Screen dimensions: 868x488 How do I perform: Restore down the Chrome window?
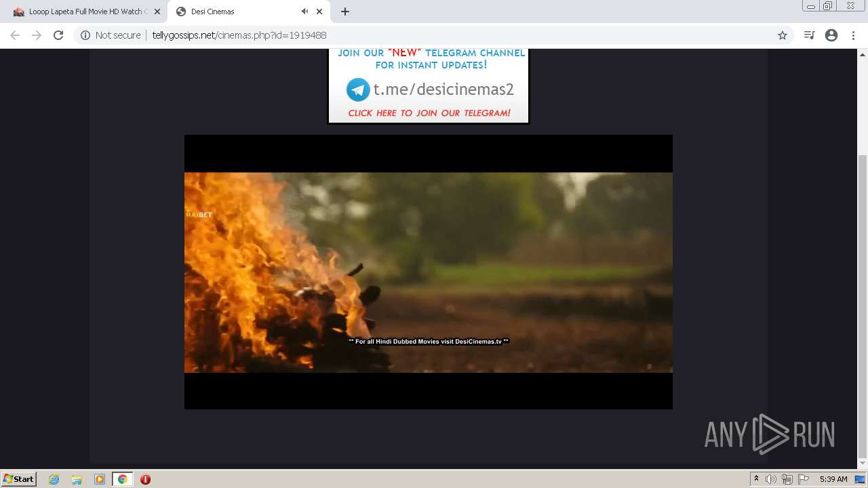click(828, 6)
